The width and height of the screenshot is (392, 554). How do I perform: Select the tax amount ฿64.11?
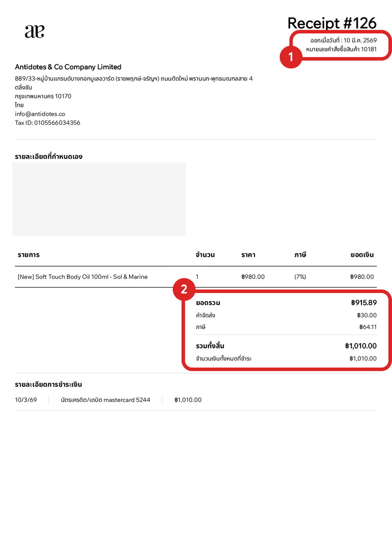click(x=368, y=327)
